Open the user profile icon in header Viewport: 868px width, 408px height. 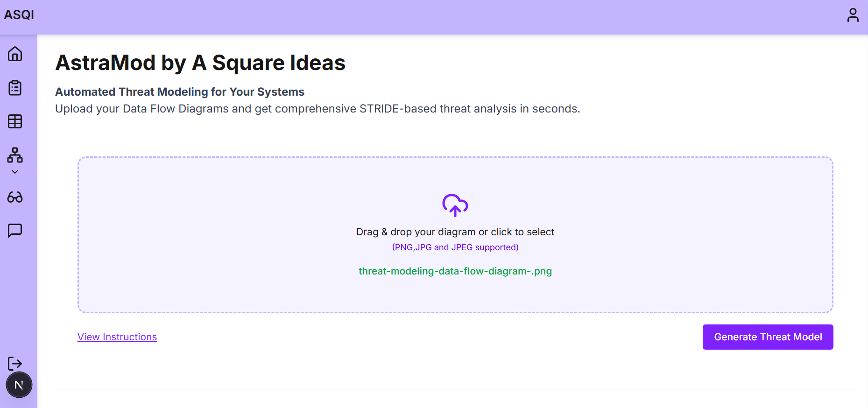[x=853, y=15]
